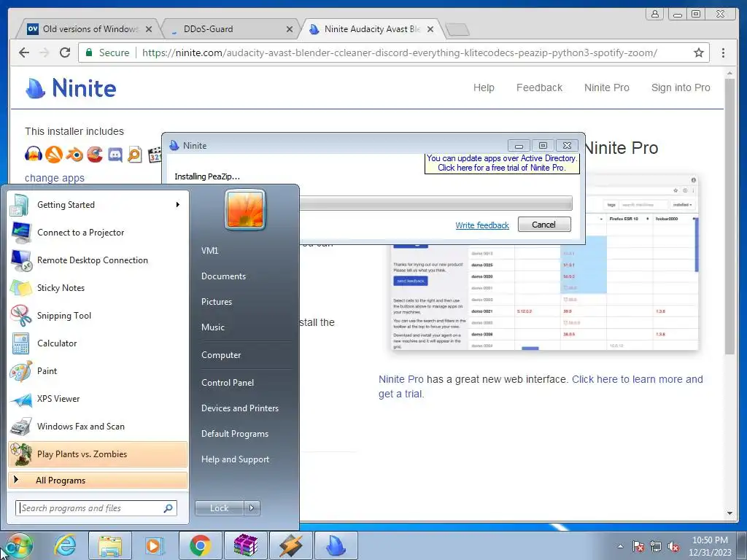Image resolution: width=747 pixels, height=560 pixels.
Task: Launch Windows Media Player from taskbar
Action: pos(154,545)
